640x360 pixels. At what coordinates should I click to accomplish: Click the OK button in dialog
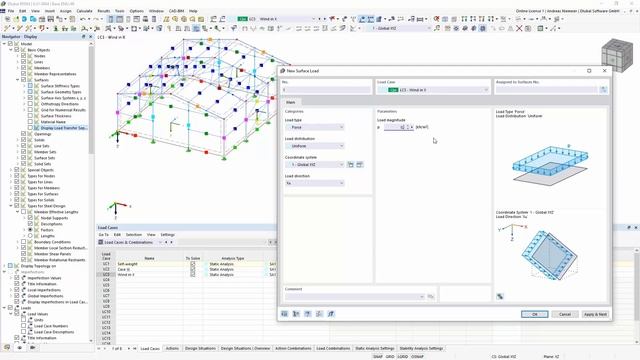click(x=534, y=314)
